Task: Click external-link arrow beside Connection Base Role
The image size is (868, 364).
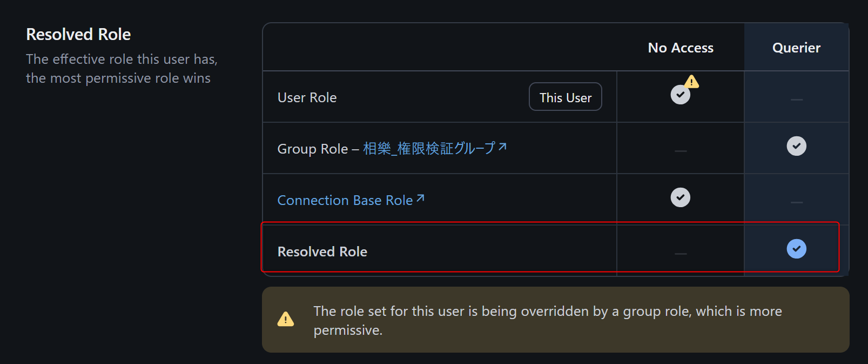Action: (x=420, y=198)
